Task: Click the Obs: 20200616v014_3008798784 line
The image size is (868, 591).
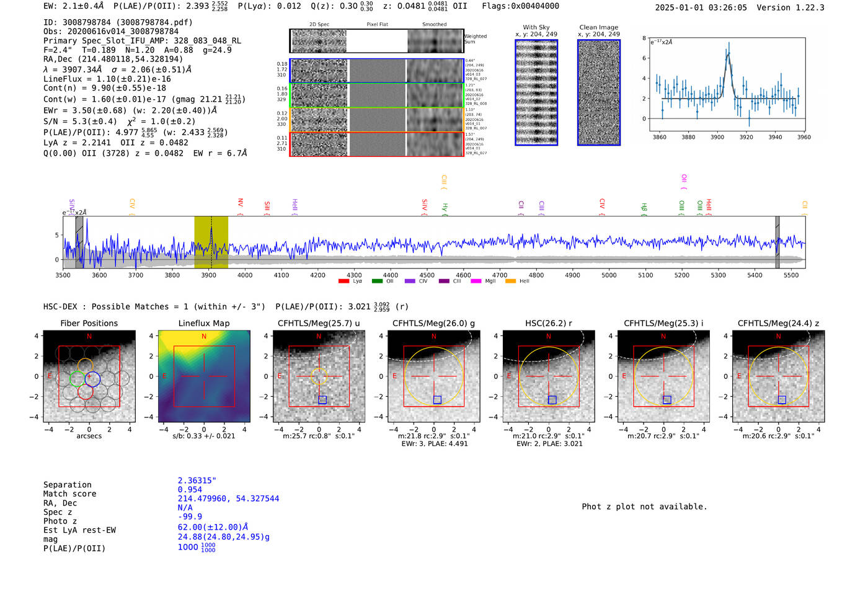Action: [111, 32]
